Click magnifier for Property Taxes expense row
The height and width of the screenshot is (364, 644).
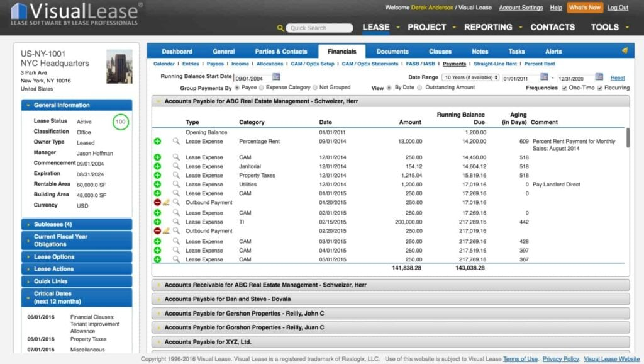coord(176,175)
